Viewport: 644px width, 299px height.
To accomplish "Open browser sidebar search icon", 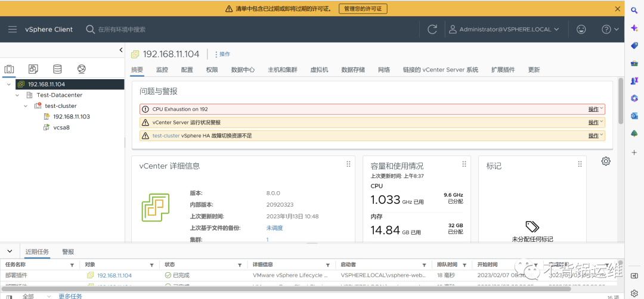I will [634, 10].
